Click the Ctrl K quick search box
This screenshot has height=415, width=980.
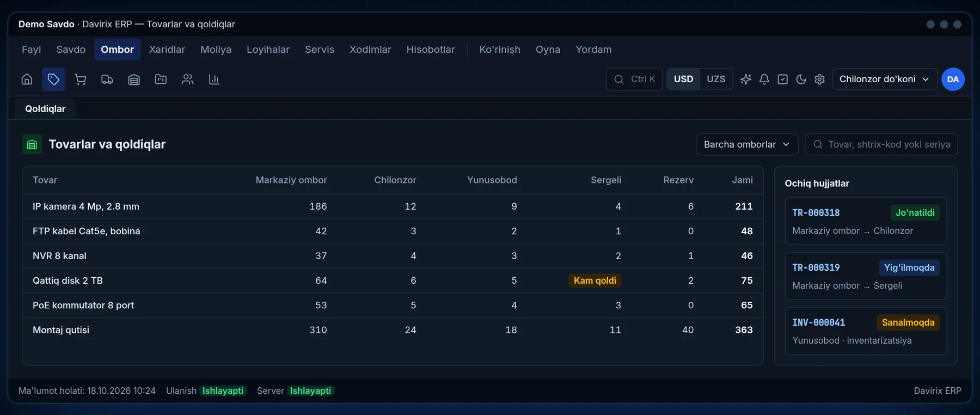tap(634, 80)
